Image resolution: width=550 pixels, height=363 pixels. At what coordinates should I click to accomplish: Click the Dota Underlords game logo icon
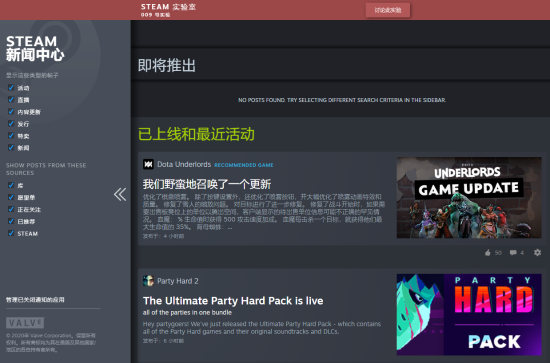(x=148, y=164)
